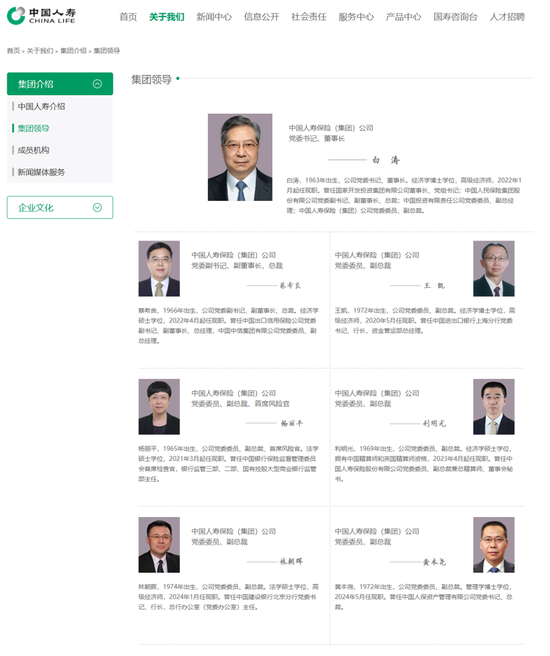Click the 黄本尧 calligraphy name signature
This screenshot has height=656, width=550.
click(434, 562)
